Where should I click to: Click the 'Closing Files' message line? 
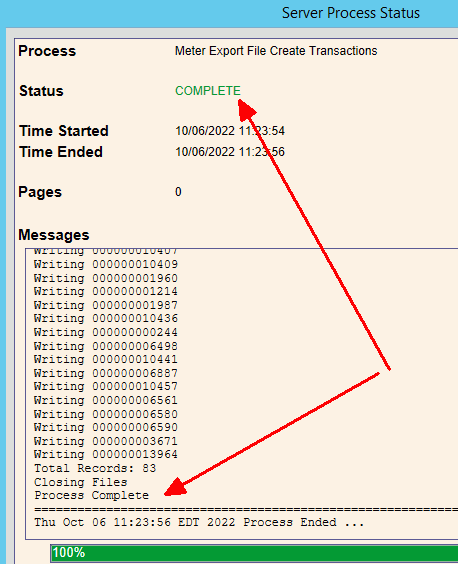point(81,482)
